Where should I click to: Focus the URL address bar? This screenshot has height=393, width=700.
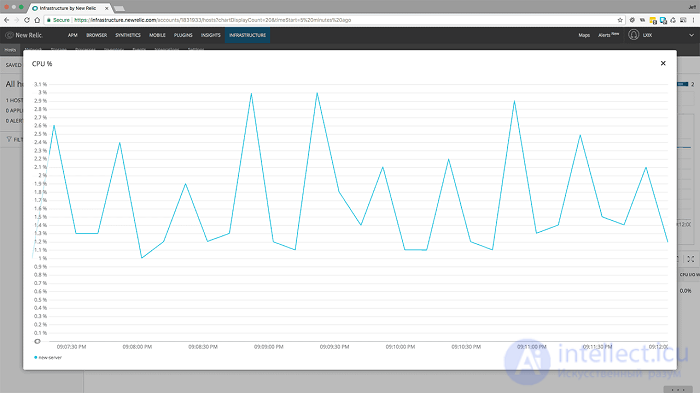[335, 20]
